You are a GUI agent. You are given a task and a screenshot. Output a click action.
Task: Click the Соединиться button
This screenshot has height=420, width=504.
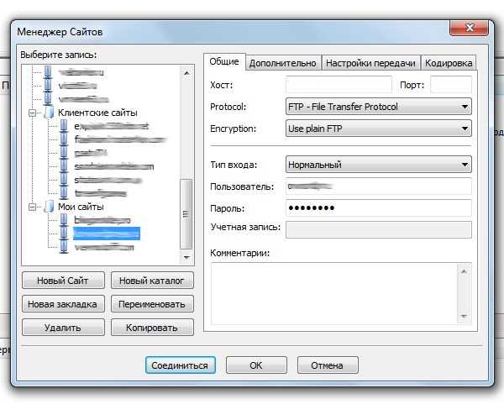point(180,365)
